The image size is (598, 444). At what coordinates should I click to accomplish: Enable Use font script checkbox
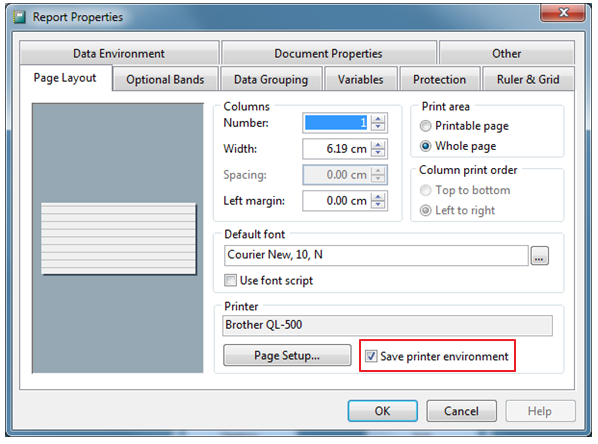coord(230,280)
